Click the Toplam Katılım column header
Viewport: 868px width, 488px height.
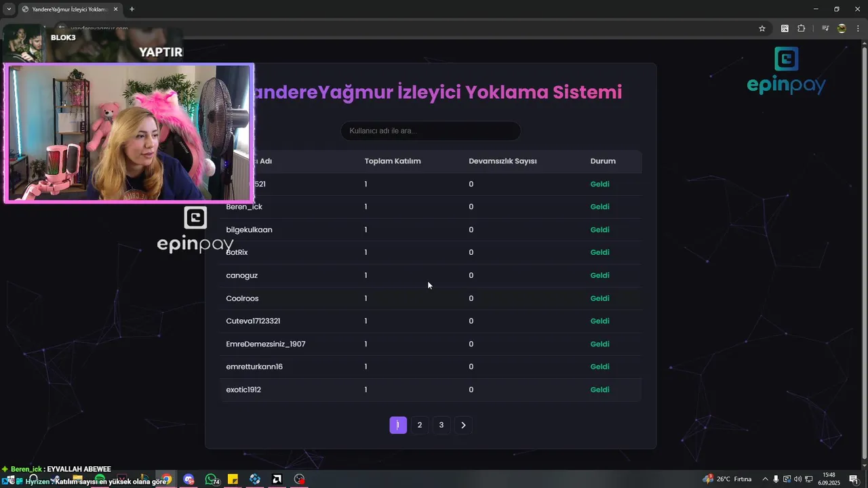pos(393,161)
